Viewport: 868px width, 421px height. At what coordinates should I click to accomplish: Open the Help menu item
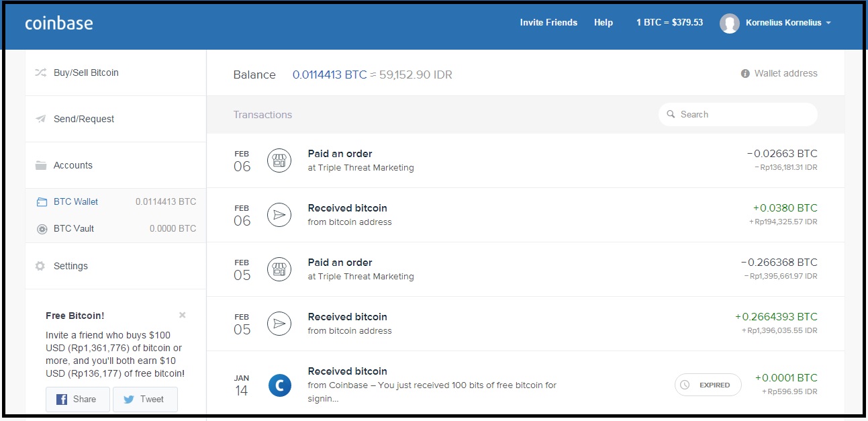pos(604,23)
